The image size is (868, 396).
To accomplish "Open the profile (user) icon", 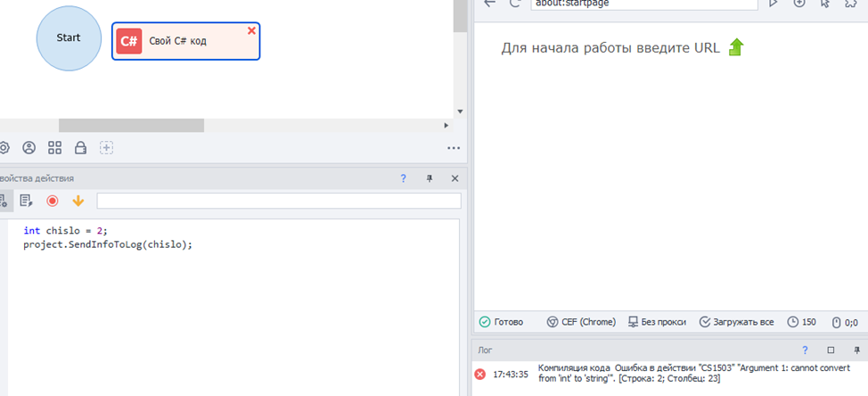I will coord(29,148).
